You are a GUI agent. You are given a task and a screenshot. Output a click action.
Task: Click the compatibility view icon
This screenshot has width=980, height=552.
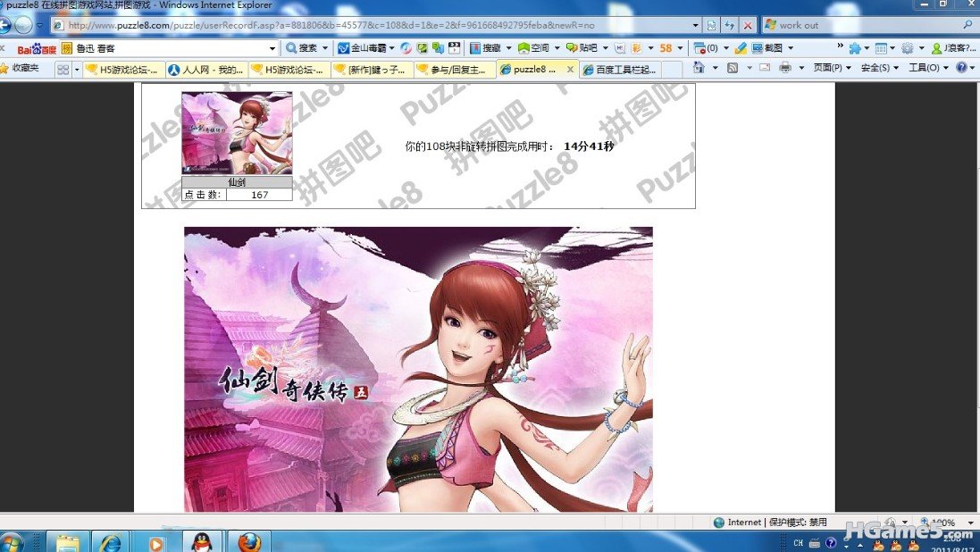[711, 25]
